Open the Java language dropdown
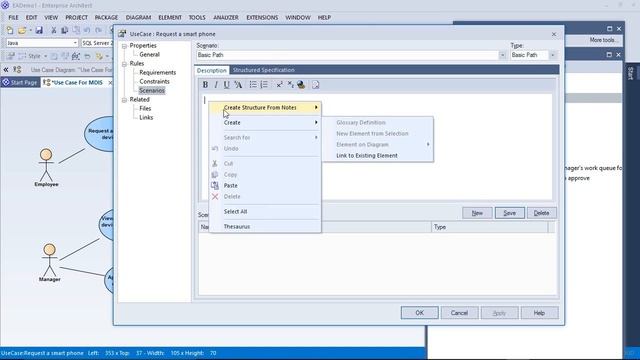 click(x=75, y=43)
